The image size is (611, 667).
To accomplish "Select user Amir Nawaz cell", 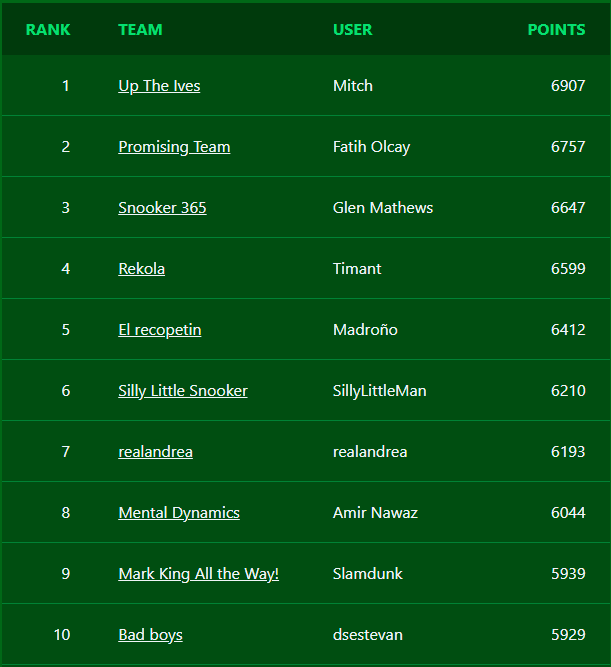I will [375, 513].
